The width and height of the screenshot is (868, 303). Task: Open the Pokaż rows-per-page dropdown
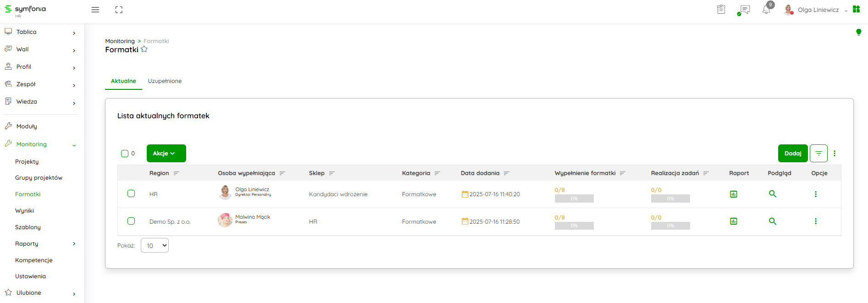tap(155, 246)
